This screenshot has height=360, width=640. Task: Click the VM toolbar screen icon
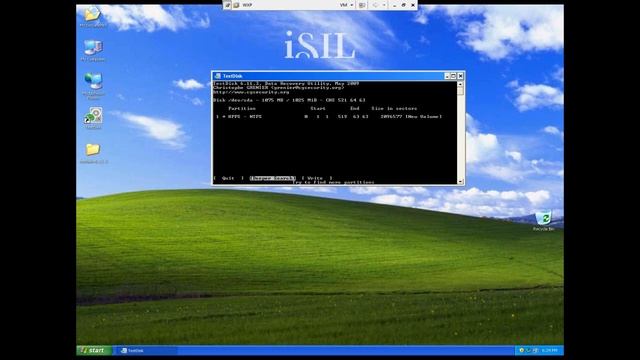pos(362,5)
